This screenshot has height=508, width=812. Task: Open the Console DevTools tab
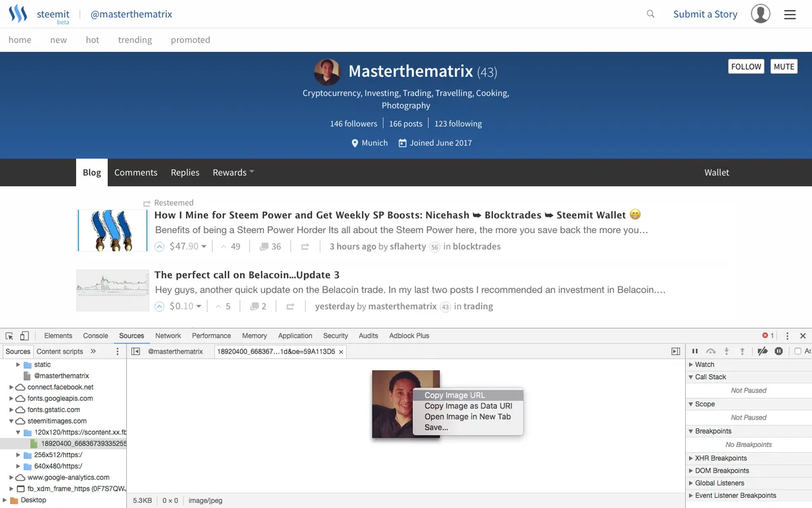click(96, 336)
